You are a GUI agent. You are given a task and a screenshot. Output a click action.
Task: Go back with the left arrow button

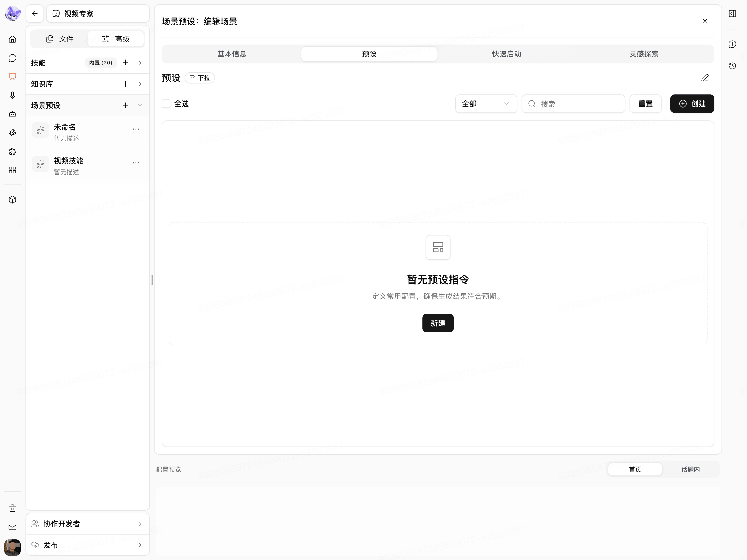click(35, 14)
